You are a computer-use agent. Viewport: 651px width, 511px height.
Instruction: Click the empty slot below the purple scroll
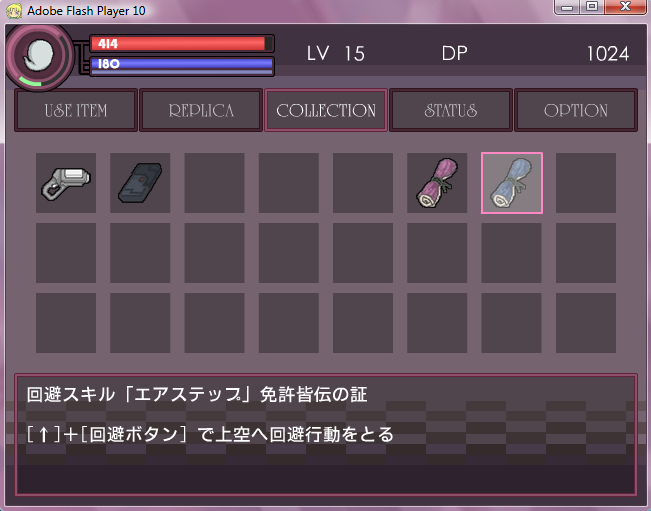click(437, 253)
